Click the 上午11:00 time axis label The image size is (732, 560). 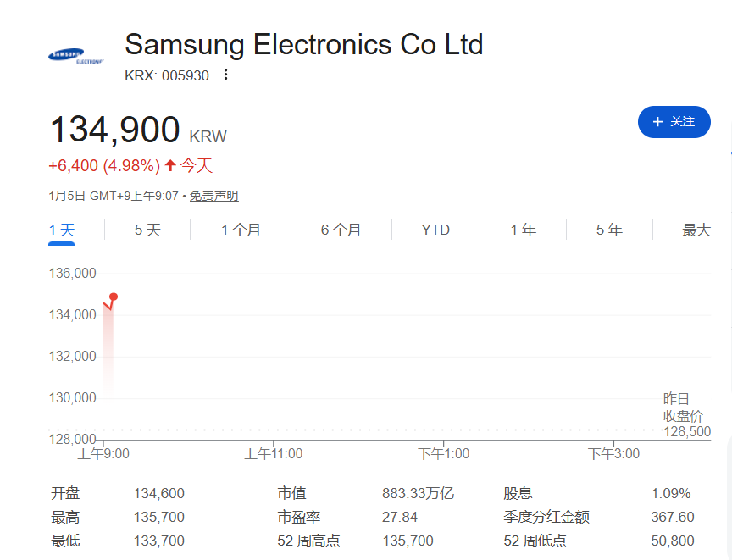click(274, 454)
